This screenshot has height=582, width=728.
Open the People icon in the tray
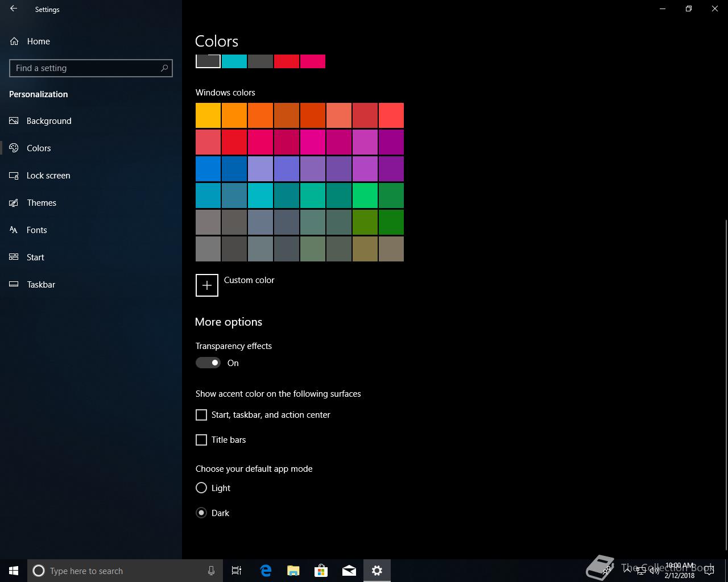point(608,571)
